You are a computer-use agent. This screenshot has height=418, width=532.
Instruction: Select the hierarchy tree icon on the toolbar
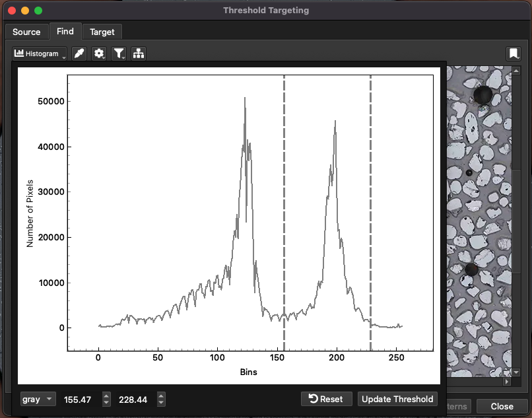pyautogui.click(x=139, y=53)
